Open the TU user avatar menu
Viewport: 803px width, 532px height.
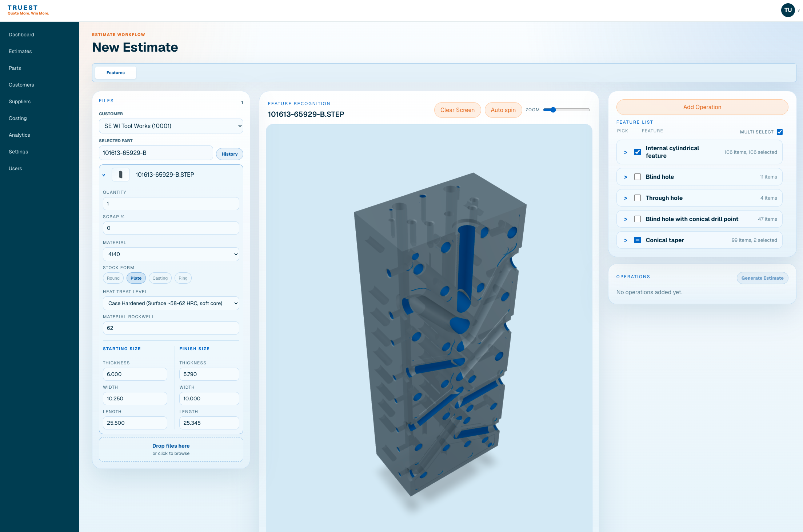click(788, 10)
